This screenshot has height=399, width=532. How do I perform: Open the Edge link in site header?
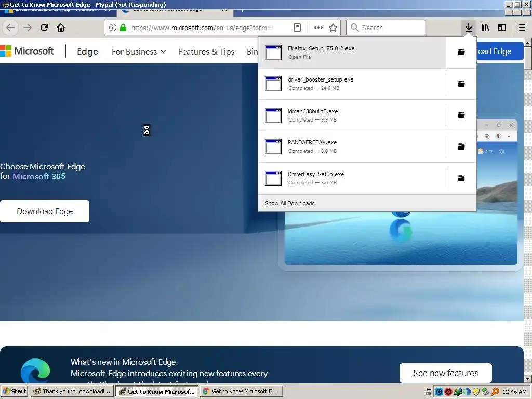point(87,51)
